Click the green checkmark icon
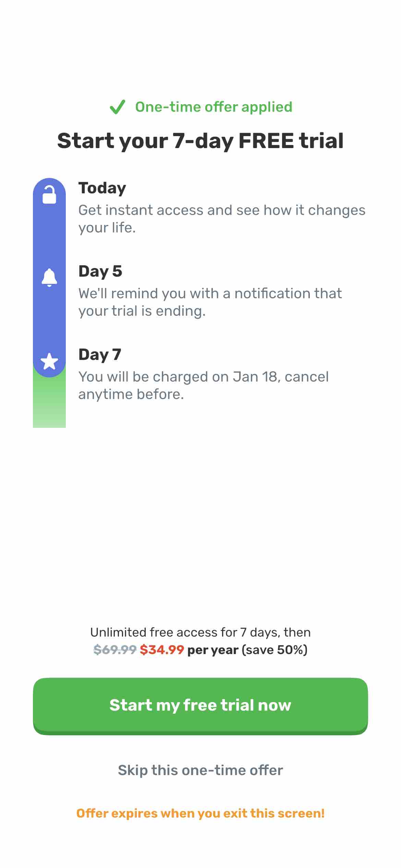Image resolution: width=401 pixels, height=868 pixels. tap(117, 107)
